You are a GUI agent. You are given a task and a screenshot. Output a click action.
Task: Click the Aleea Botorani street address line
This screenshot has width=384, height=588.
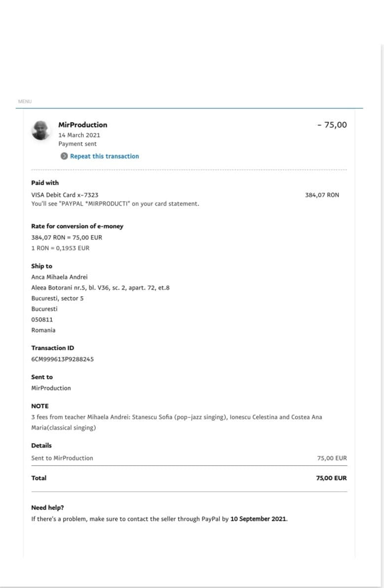coord(100,288)
